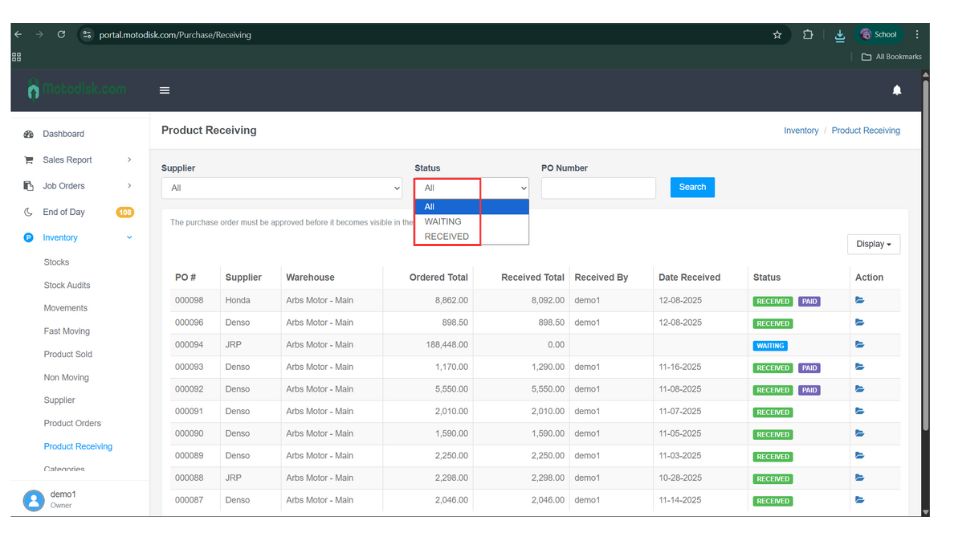The image size is (960, 540).
Task: Click browser bookmark star icon
Action: (777, 35)
